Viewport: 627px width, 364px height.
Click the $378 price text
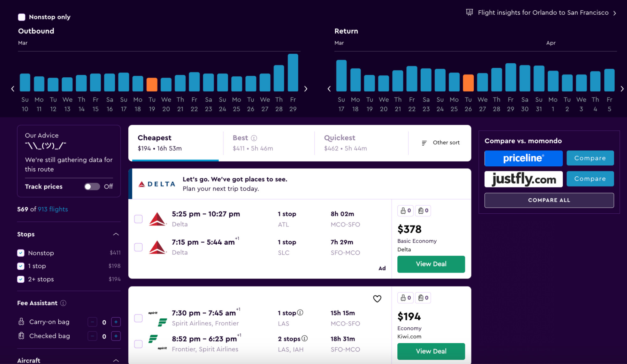click(409, 229)
